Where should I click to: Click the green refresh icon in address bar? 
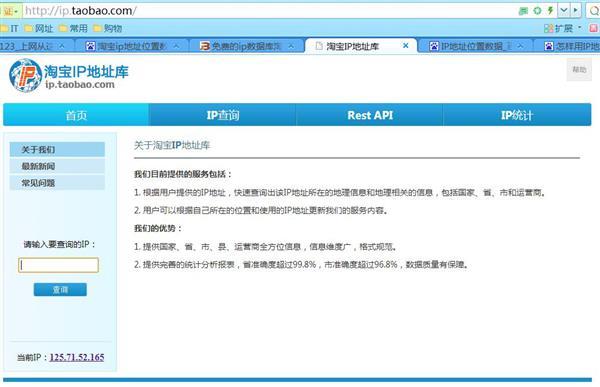tap(537, 11)
